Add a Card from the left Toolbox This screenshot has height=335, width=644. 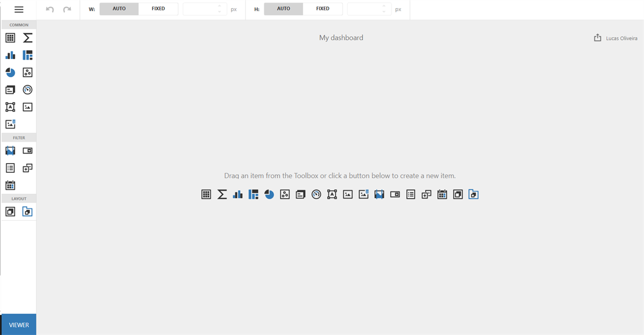(10, 90)
